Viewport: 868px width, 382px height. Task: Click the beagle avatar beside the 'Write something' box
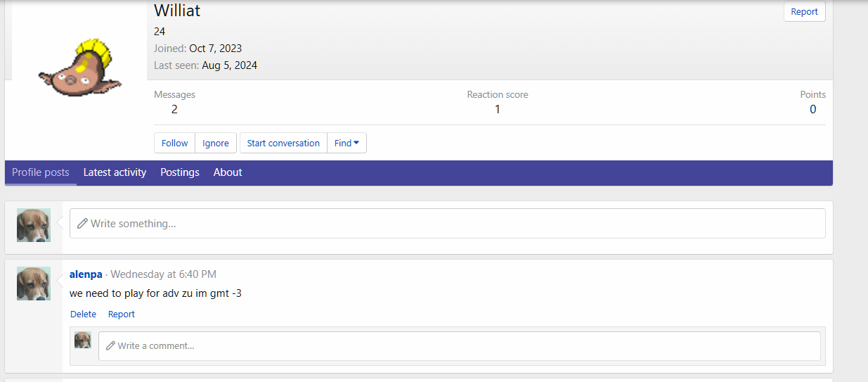[34, 225]
